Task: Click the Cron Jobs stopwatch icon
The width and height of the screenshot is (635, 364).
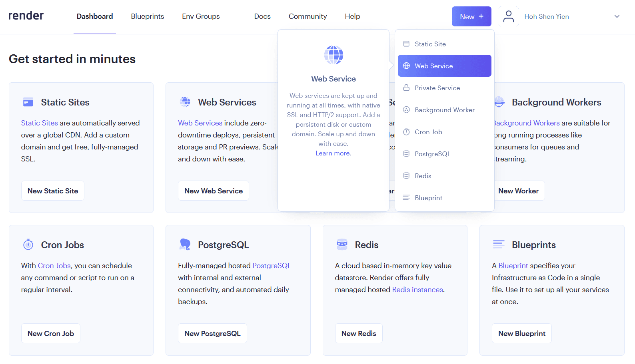Action: click(x=28, y=245)
